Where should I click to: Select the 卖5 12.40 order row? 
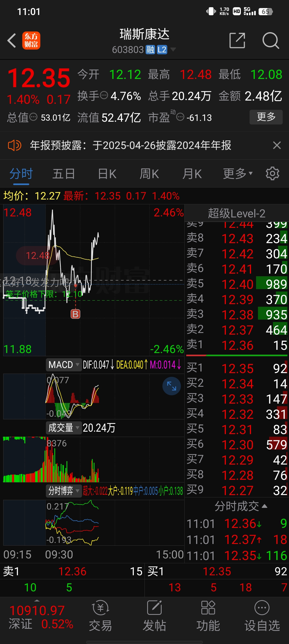point(237,284)
